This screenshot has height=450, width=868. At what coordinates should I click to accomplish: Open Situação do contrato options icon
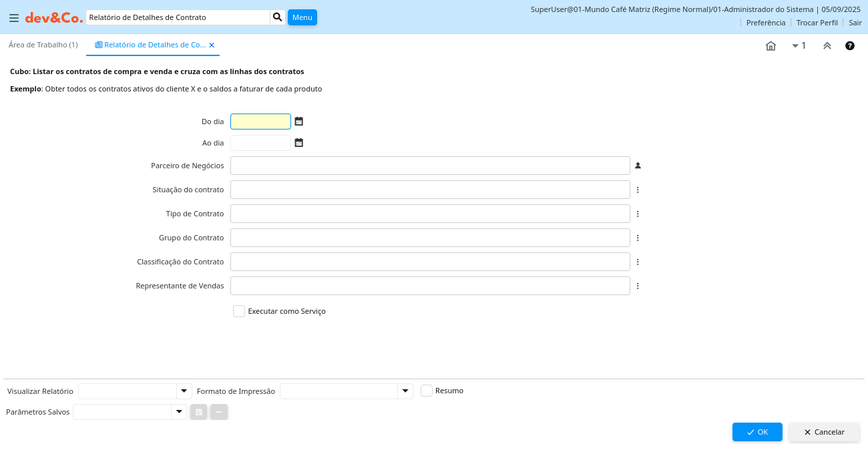click(638, 190)
